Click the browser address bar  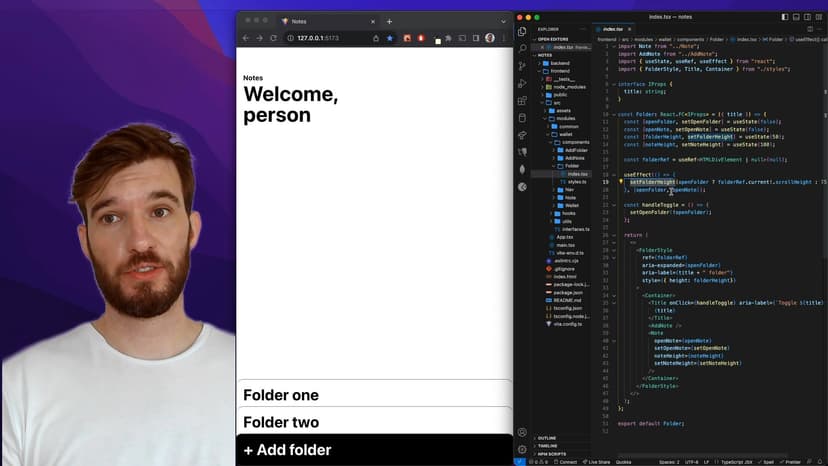pos(330,38)
